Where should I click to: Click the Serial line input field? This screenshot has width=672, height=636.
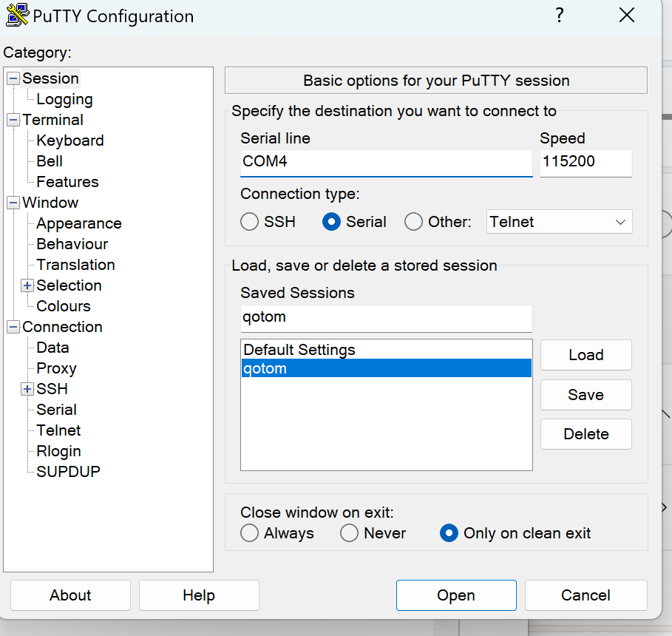[x=385, y=162]
